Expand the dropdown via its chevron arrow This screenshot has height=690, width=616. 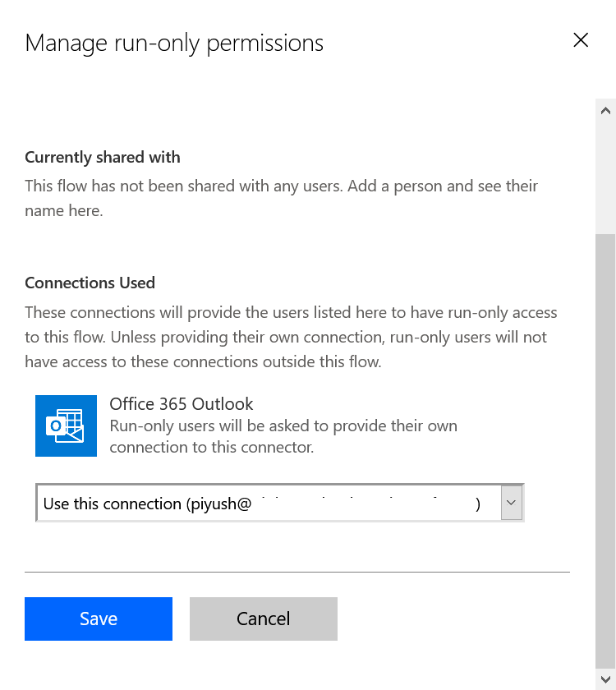[x=512, y=502]
